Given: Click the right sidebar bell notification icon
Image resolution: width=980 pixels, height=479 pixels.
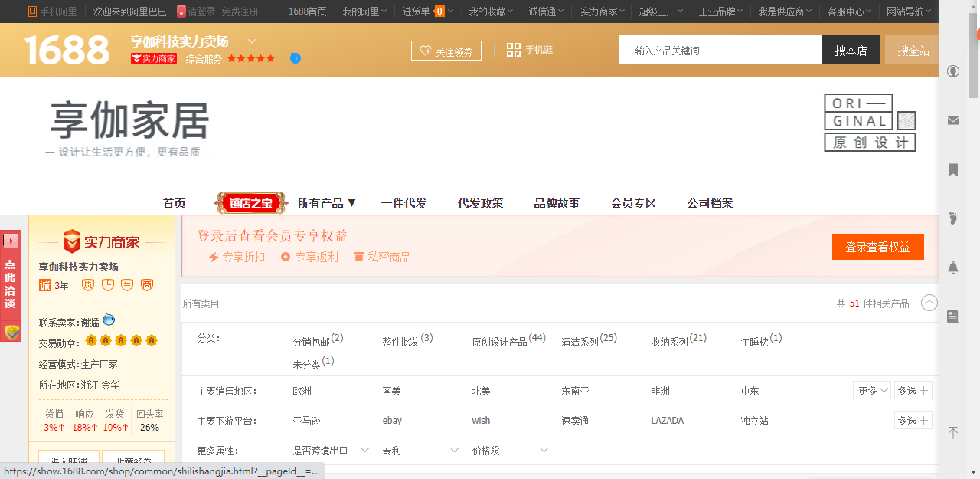Looking at the screenshot, I should point(953,267).
